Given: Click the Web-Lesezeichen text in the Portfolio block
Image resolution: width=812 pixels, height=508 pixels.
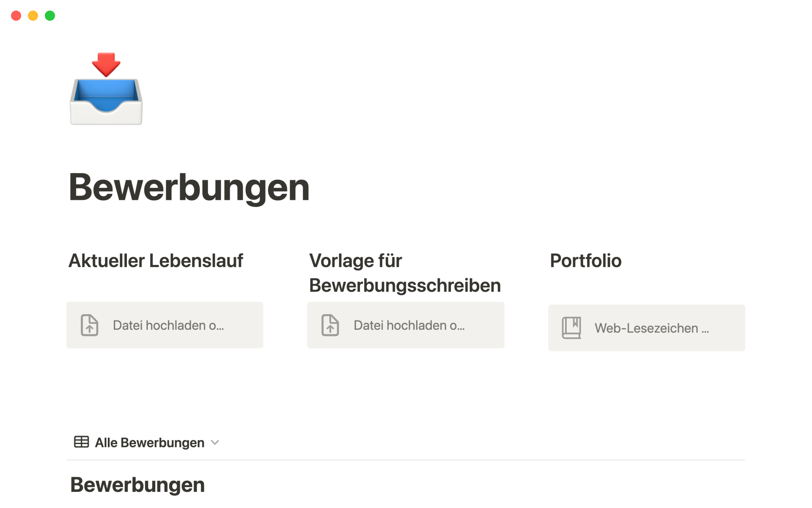Looking at the screenshot, I should point(651,328).
